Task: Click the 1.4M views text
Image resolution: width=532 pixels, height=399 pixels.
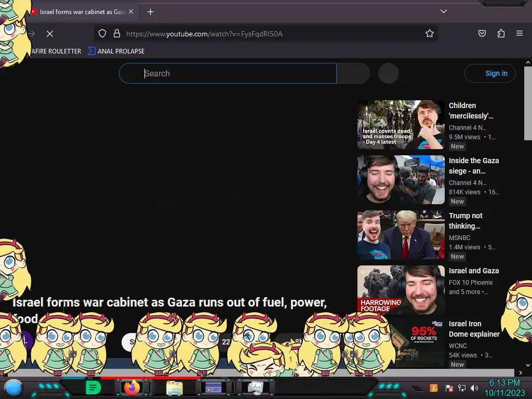Action: (x=464, y=247)
